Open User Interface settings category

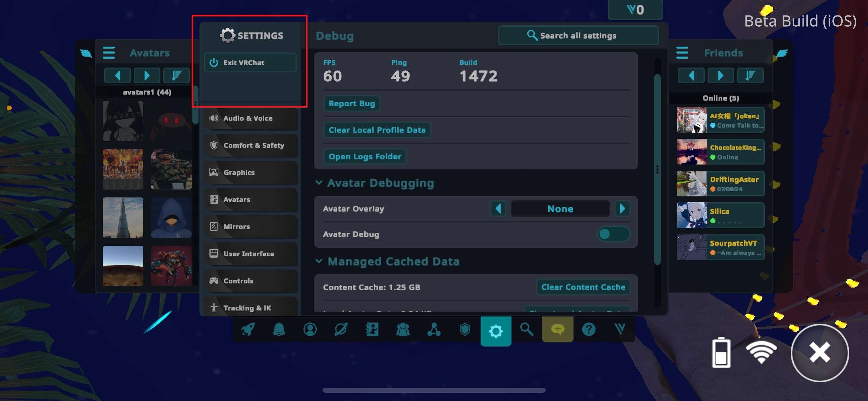251,254
